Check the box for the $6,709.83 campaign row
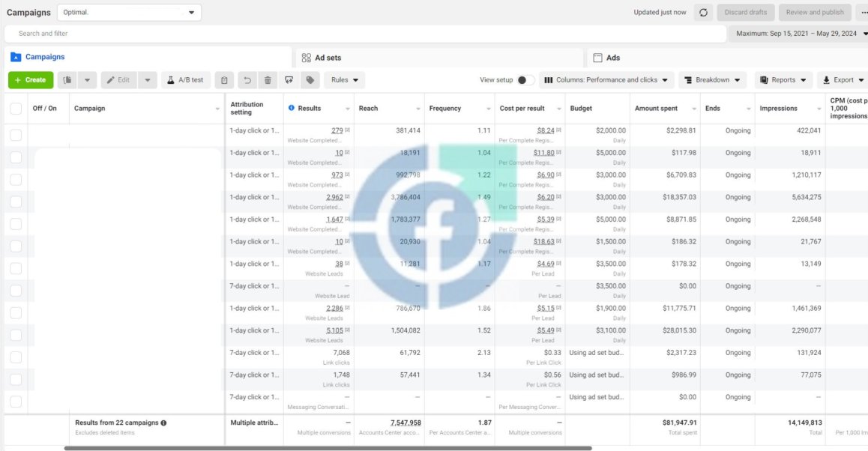 click(16, 179)
